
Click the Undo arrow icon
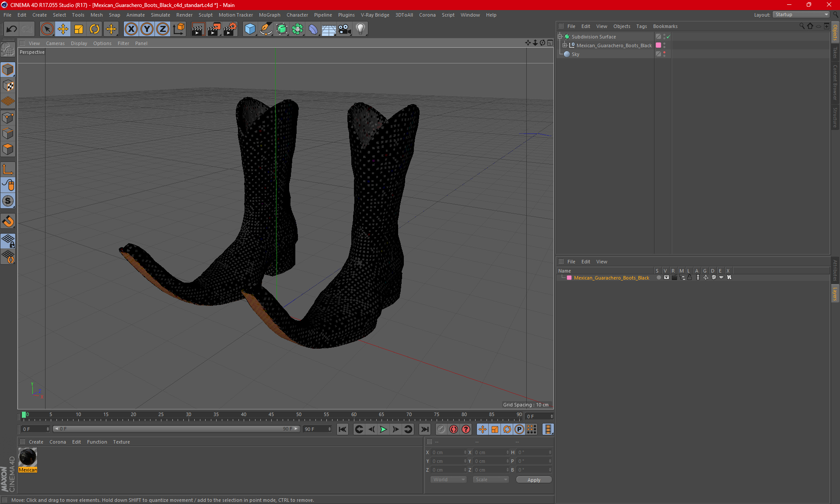(x=12, y=29)
